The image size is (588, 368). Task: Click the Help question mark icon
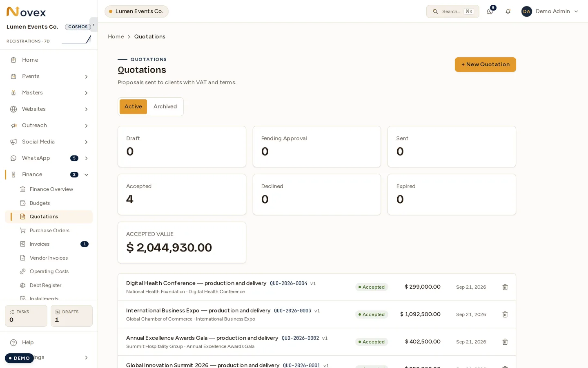point(13,343)
